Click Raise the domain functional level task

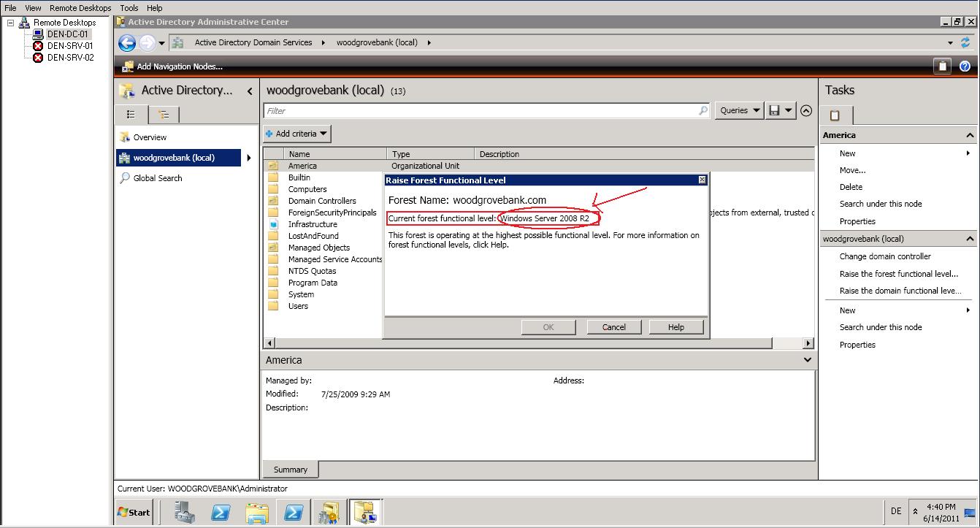900,291
